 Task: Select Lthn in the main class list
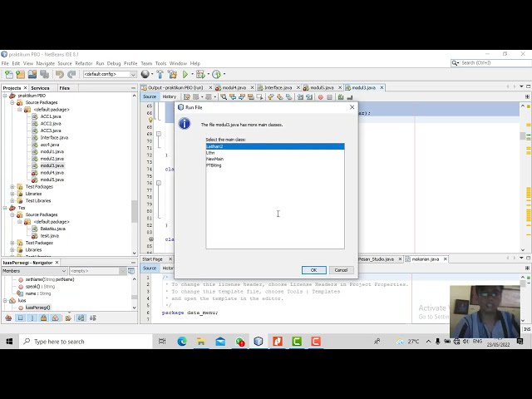coord(275,153)
